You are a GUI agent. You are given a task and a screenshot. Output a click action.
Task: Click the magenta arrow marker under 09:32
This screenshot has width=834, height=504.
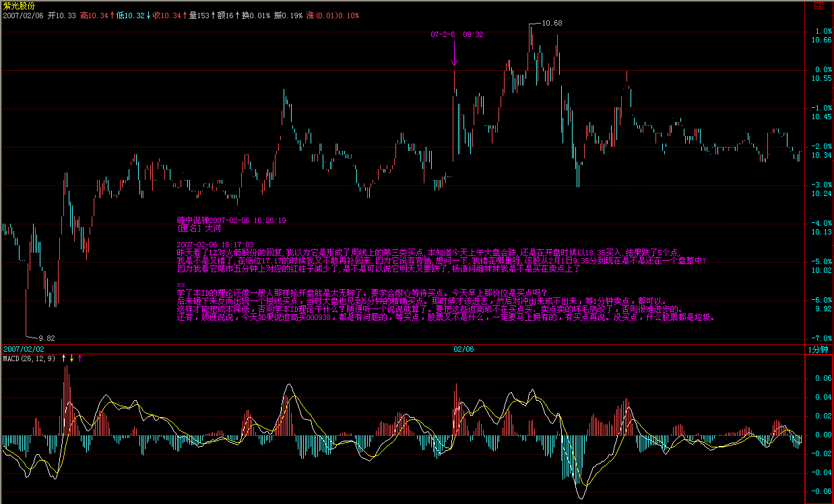pyautogui.click(x=455, y=54)
